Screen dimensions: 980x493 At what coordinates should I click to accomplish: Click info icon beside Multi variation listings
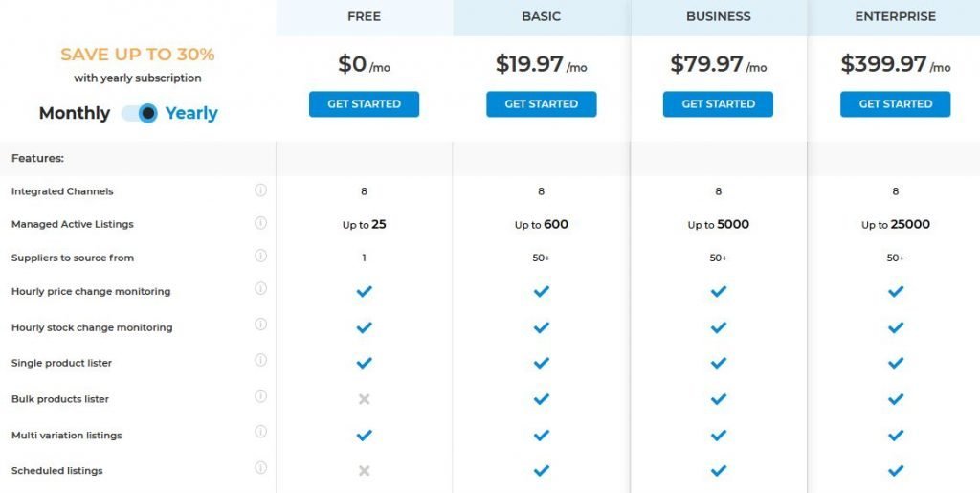point(260,433)
